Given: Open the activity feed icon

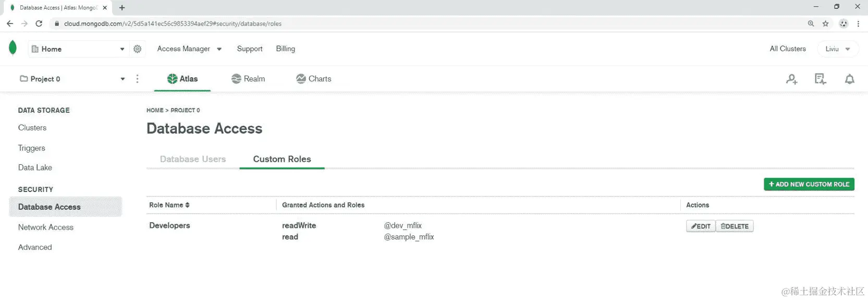Looking at the screenshot, I should click(x=821, y=79).
